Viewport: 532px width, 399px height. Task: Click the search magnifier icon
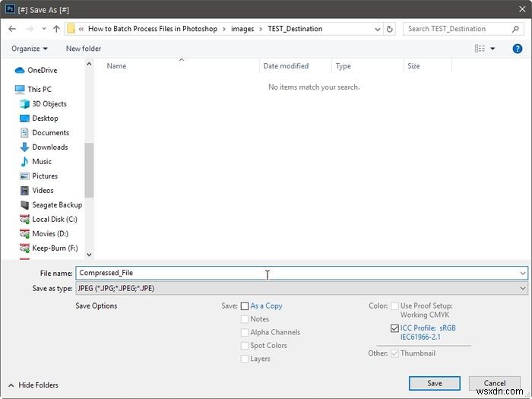coord(515,29)
